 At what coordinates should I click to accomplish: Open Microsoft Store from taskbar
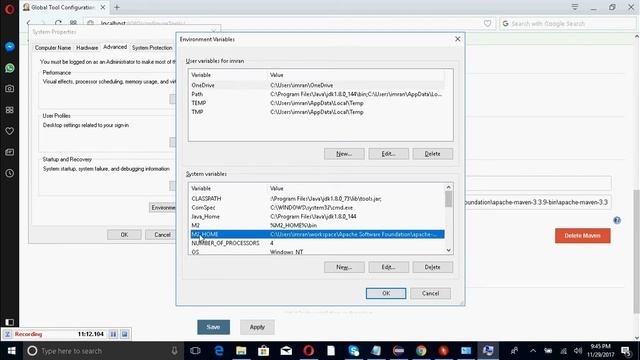click(264, 351)
